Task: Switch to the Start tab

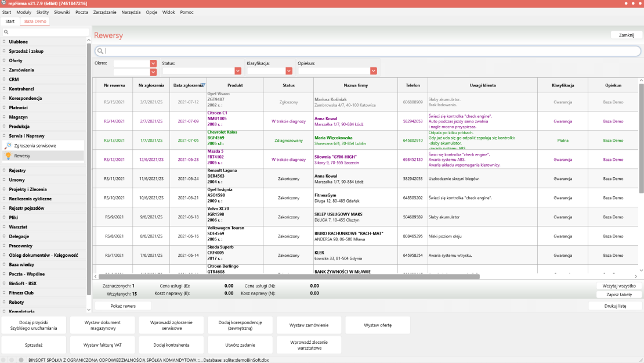Action: coord(10,21)
